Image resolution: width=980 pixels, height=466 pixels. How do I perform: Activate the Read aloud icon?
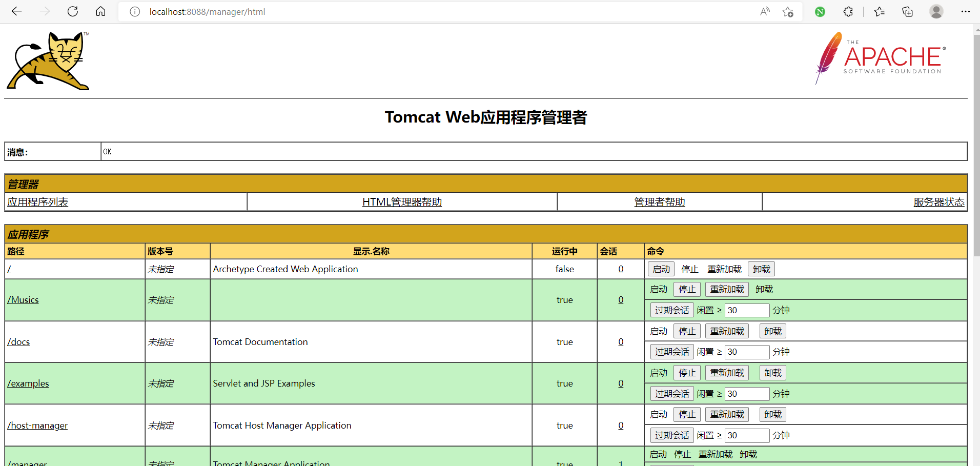point(765,12)
